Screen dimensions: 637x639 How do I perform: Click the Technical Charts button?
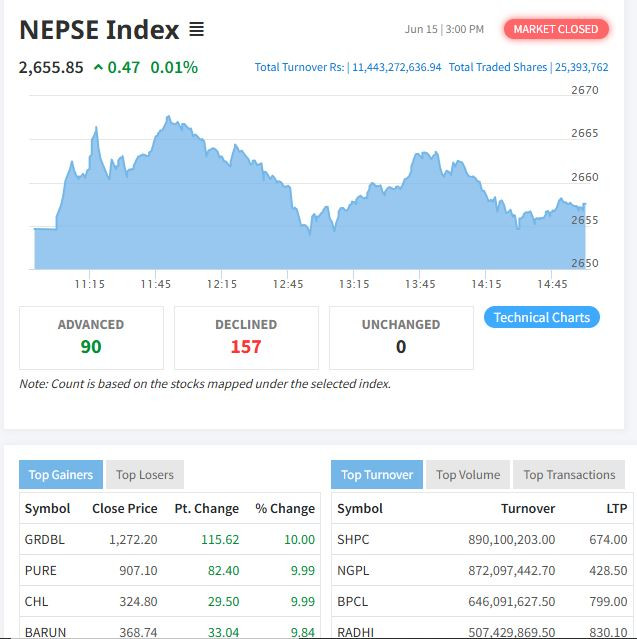pos(541,317)
